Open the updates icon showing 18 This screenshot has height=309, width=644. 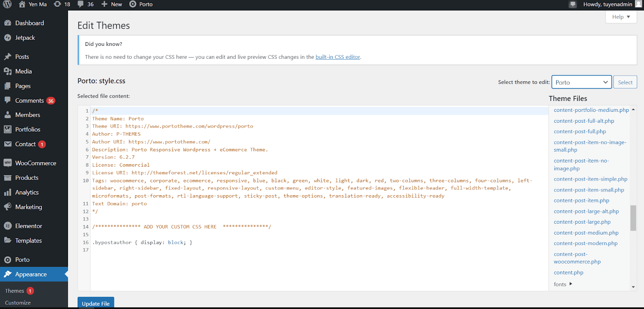click(x=58, y=4)
